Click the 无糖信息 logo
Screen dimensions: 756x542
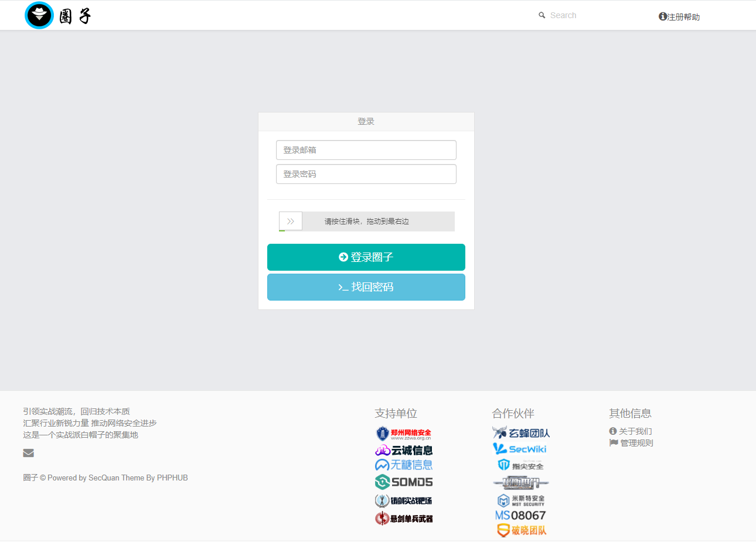[404, 464]
